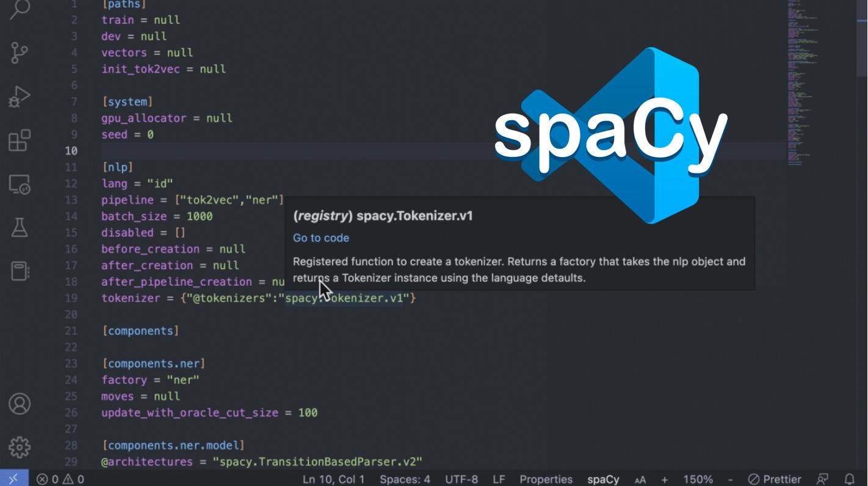
Task: Open the Source Control view
Action: tap(20, 53)
